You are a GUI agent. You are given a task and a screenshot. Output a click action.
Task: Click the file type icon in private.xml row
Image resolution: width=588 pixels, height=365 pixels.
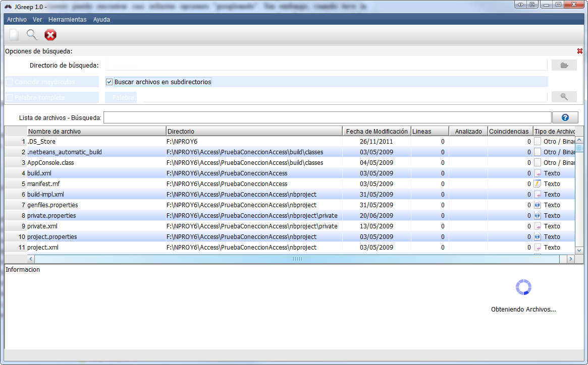click(538, 226)
